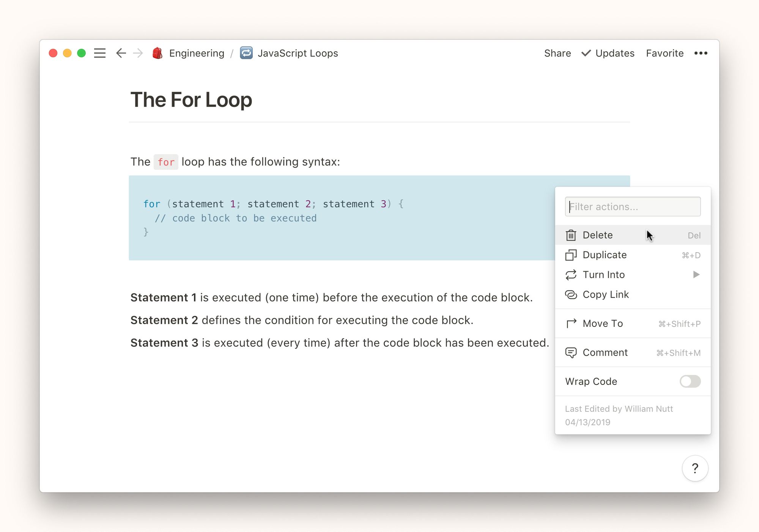Click the Favorite button
Image resolution: width=759 pixels, height=532 pixels.
[665, 53]
